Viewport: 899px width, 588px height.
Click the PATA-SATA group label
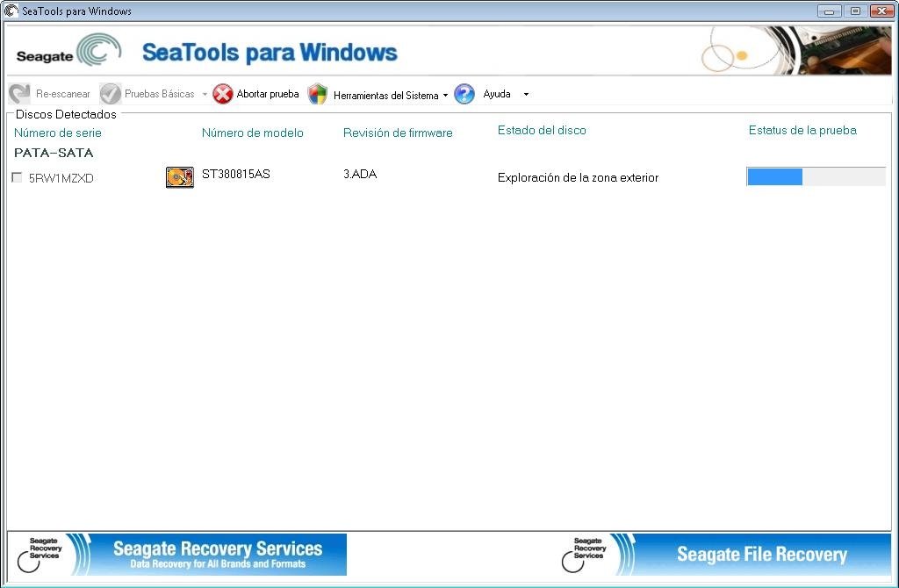pos(54,153)
